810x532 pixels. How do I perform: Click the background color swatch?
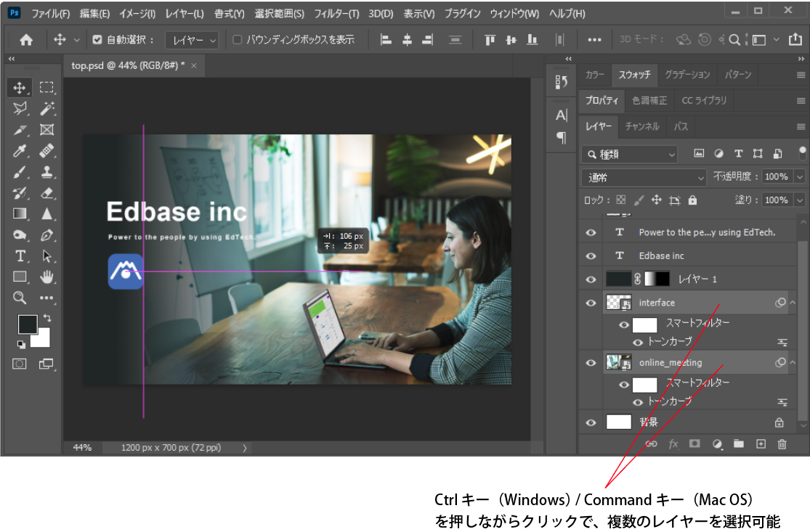click(42, 340)
